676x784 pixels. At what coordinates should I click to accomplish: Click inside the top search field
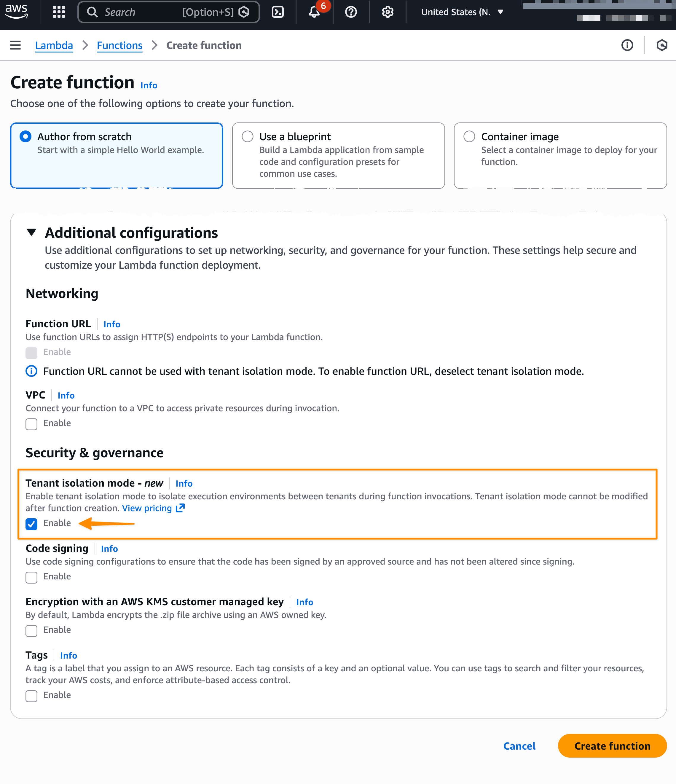pyautogui.click(x=151, y=12)
